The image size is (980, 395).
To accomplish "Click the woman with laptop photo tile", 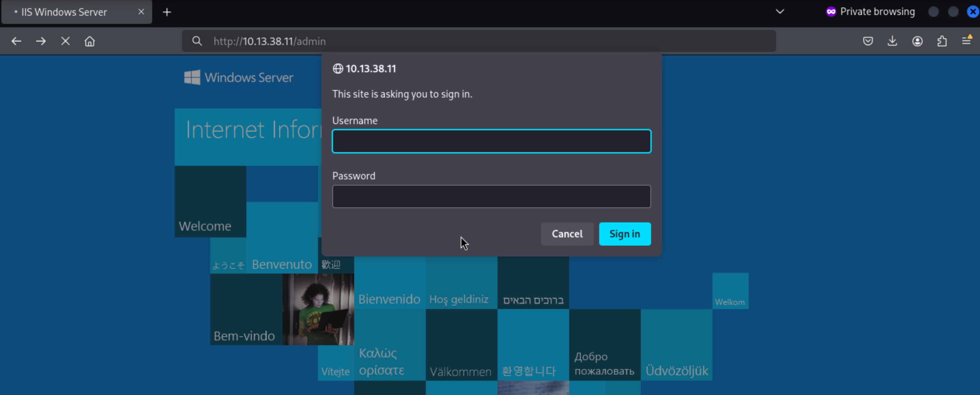I will [318, 309].
